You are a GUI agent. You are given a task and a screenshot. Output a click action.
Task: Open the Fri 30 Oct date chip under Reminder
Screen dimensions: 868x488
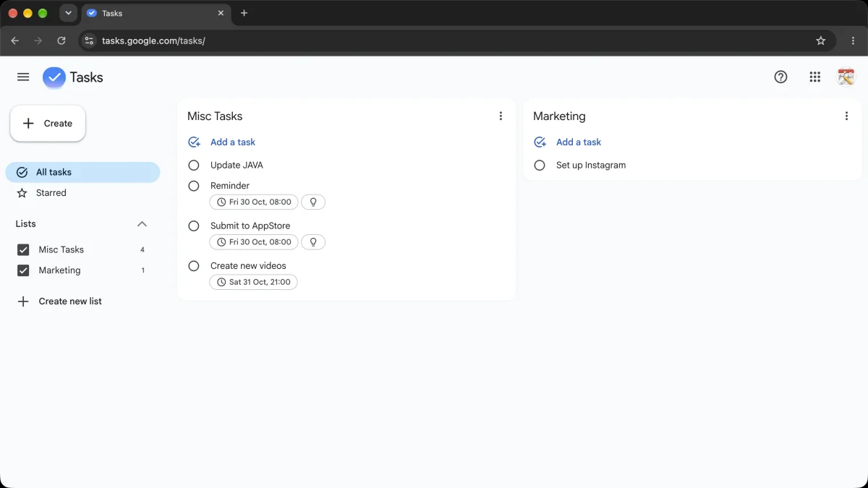coord(254,202)
